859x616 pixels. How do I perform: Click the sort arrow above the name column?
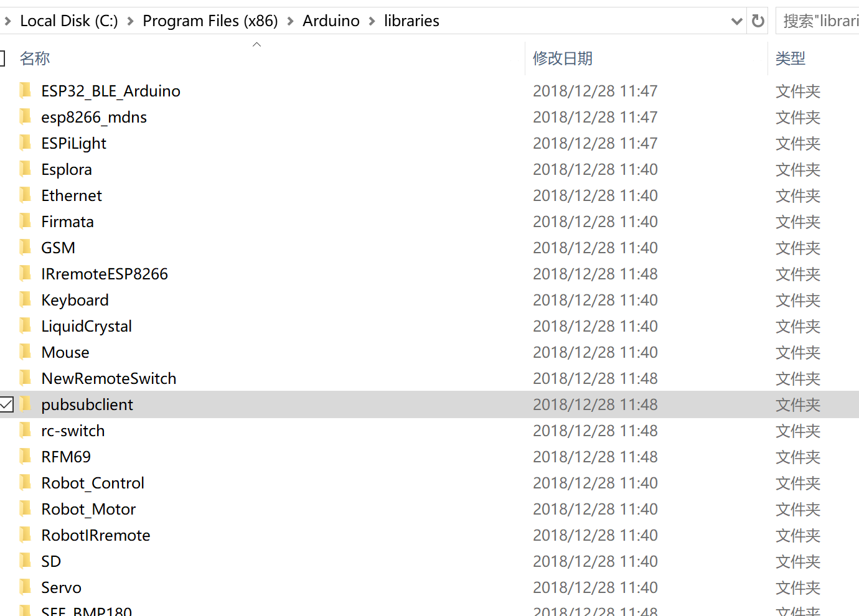pyautogui.click(x=256, y=44)
